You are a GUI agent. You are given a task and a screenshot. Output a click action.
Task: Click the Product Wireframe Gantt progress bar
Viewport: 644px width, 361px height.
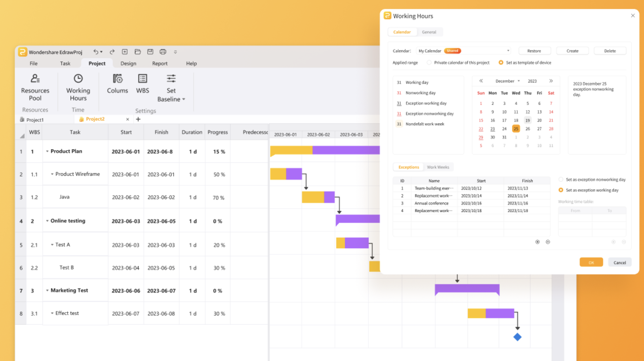pos(286,174)
